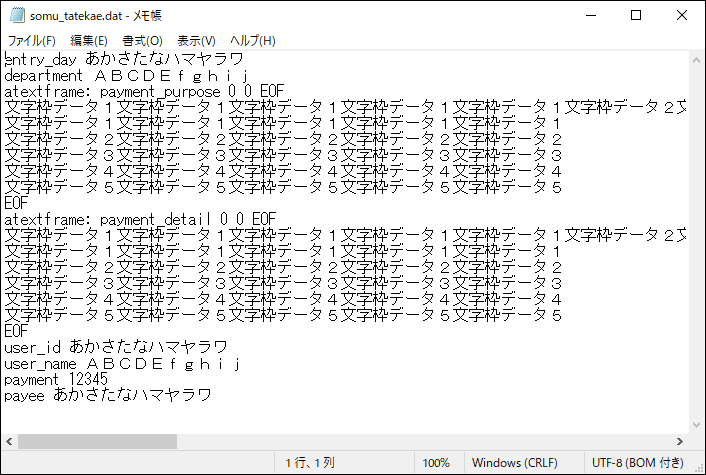The image size is (706, 475).
Task: Click the 'user_id' text line
Action: click(116, 347)
